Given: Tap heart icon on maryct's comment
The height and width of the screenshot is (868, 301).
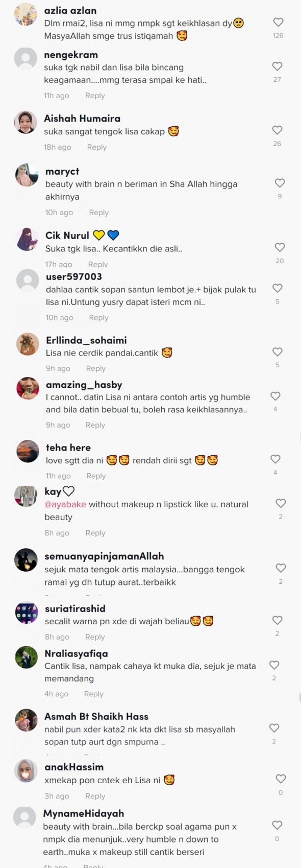Looking at the screenshot, I should pyautogui.click(x=280, y=183).
